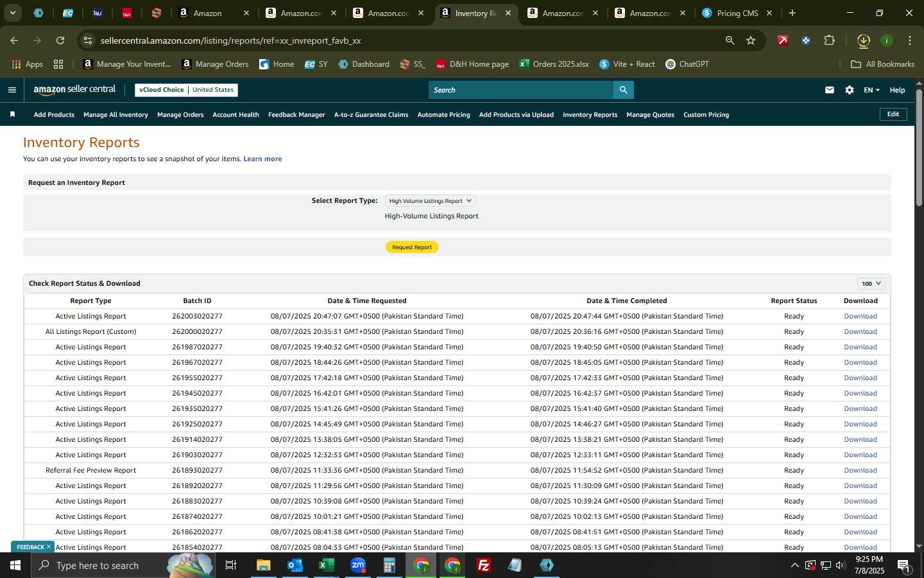Click the site information icon in address bar

click(88, 40)
